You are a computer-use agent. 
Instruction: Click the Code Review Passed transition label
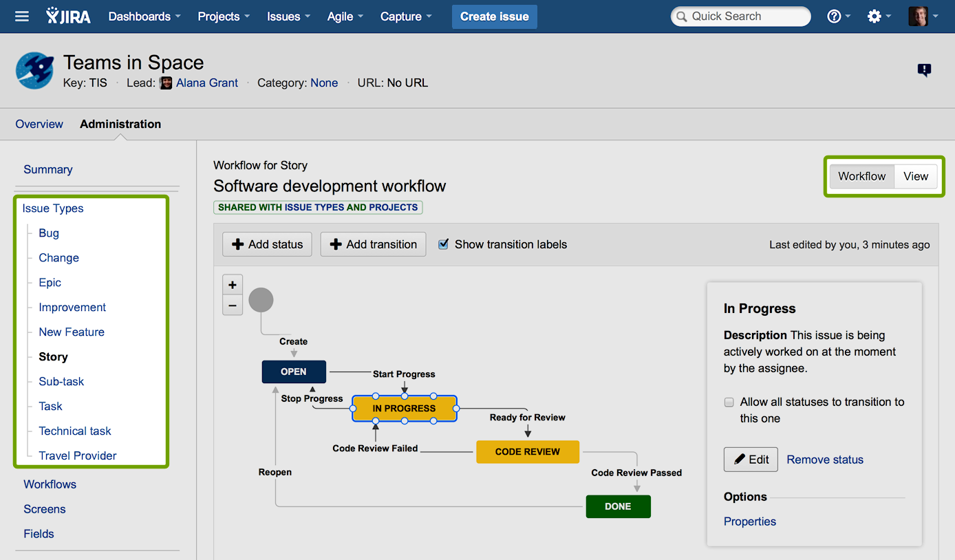[x=636, y=473]
